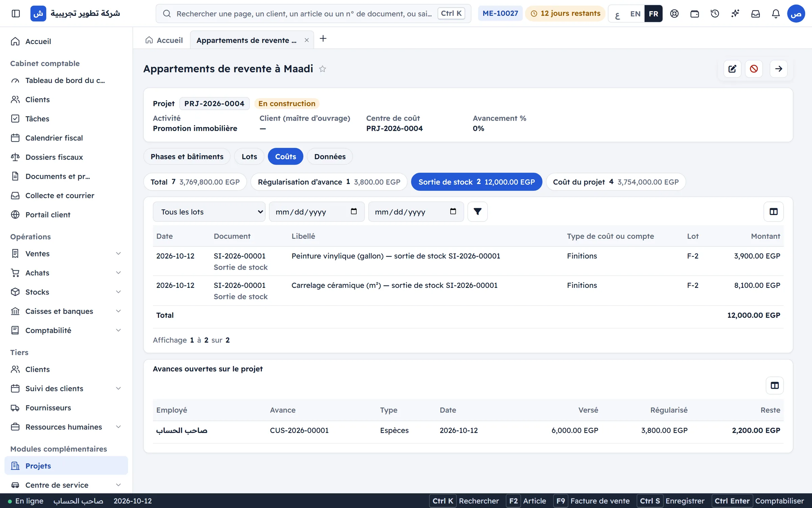Viewport: 812px width, 508px height.
Task: Toggle the sidebar panel icon
Action: pos(16,14)
